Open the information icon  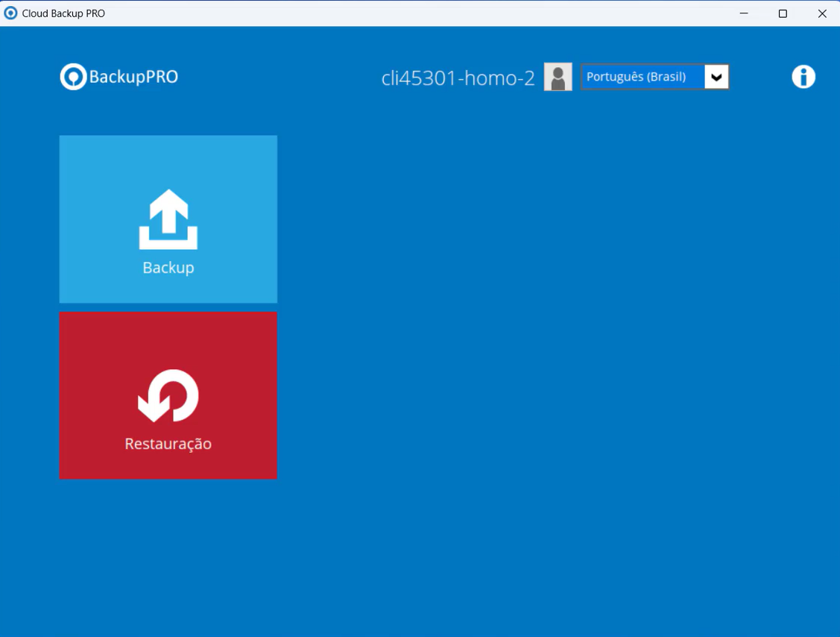pos(803,77)
